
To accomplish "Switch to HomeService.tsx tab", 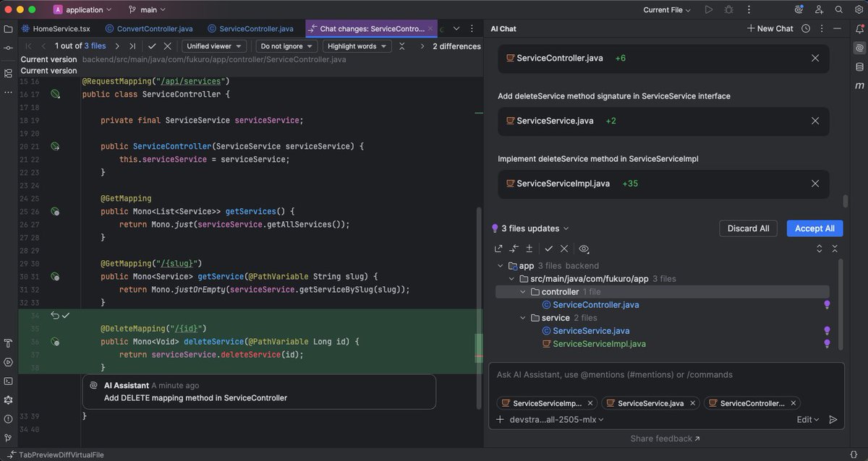I will [x=55, y=28].
